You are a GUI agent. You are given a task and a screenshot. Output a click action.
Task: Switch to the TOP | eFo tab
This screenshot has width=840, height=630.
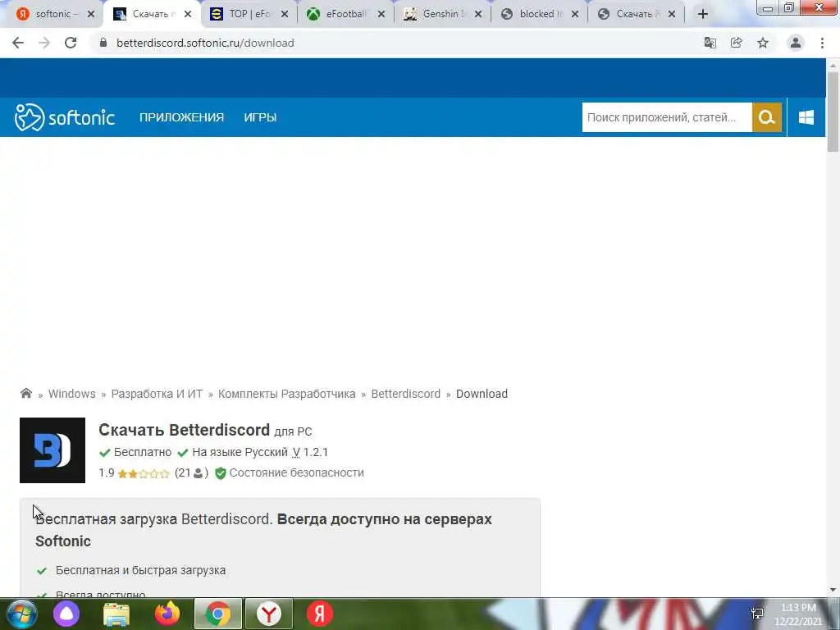248,14
